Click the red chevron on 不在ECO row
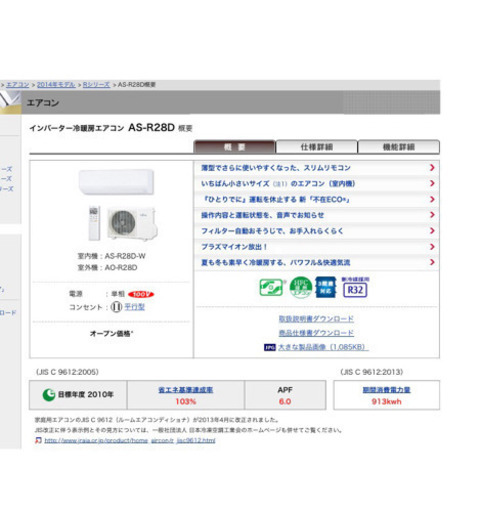This screenshot has height=512, width=481. point(432,199)
